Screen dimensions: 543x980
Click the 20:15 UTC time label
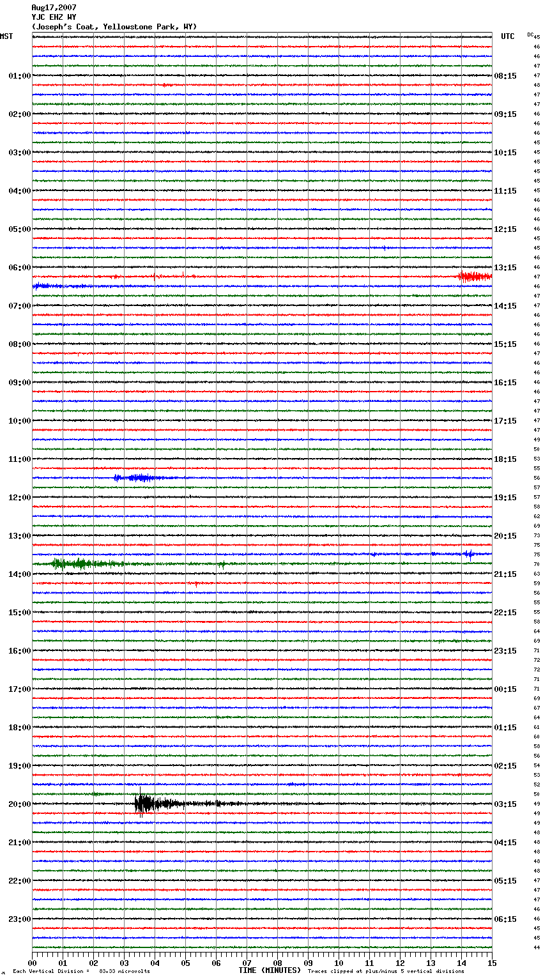(505, 536)
